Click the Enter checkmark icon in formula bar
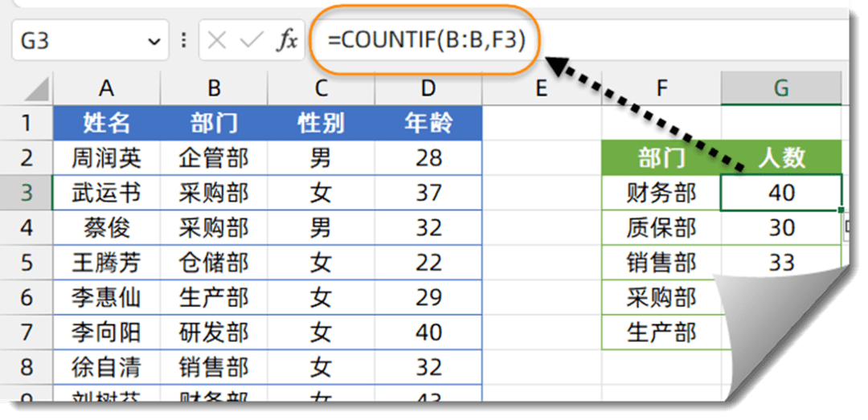 pos(252,40)
